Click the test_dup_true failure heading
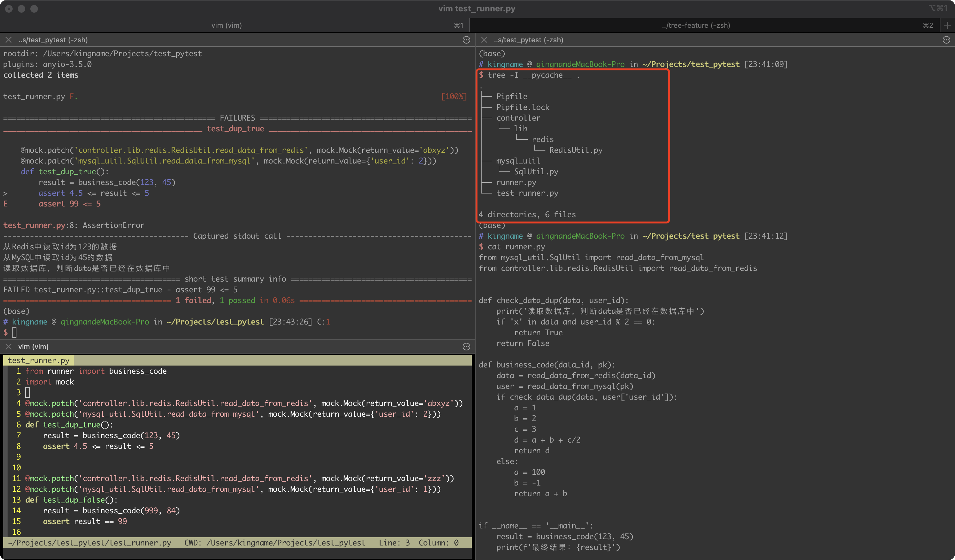 click(235, 128)
